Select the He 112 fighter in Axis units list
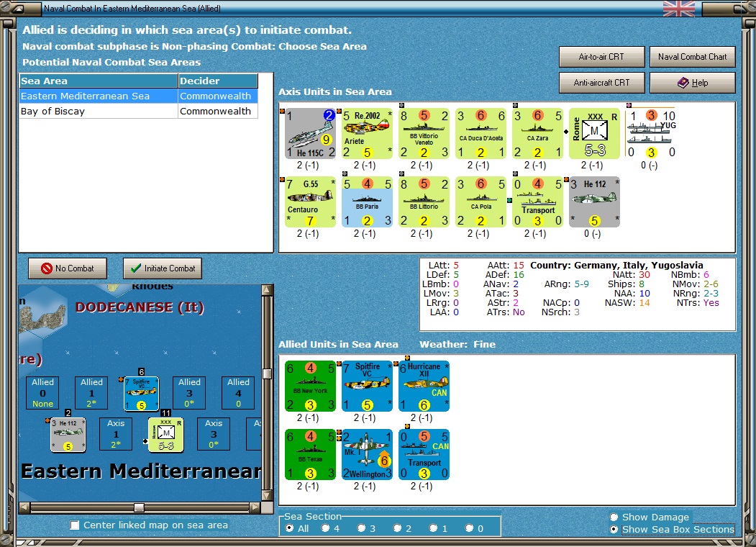Screen dimensions: 756x547 [x=594, y=202]
